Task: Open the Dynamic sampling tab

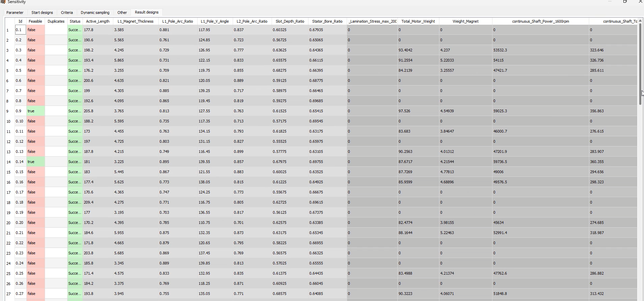Action: coord(95,13)
